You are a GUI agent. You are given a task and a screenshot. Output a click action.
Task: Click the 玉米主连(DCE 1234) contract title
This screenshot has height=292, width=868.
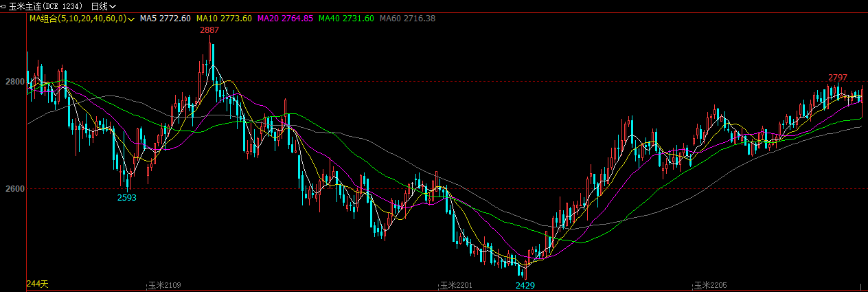point(47,5)
